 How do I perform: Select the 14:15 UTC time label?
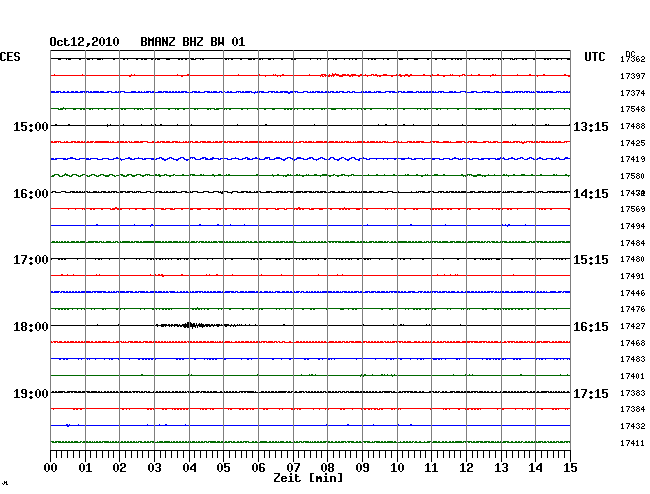(591, 194)
